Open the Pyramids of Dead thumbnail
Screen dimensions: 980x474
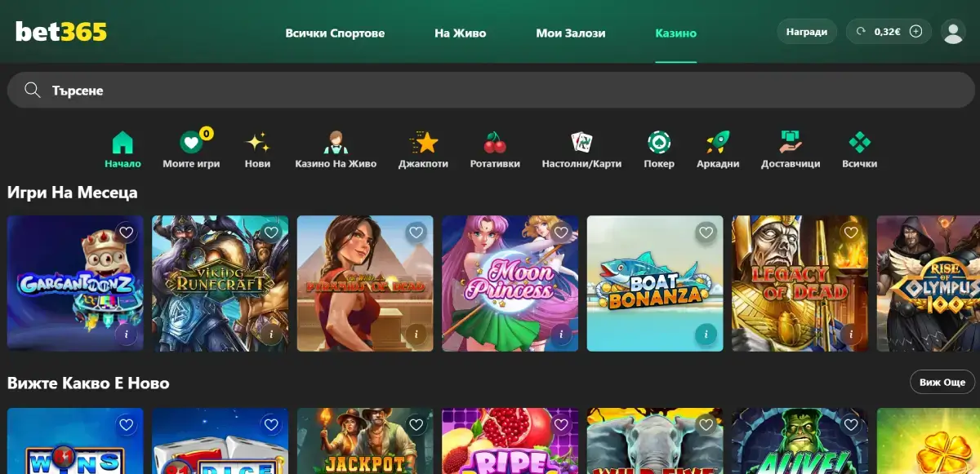[365, 283]
